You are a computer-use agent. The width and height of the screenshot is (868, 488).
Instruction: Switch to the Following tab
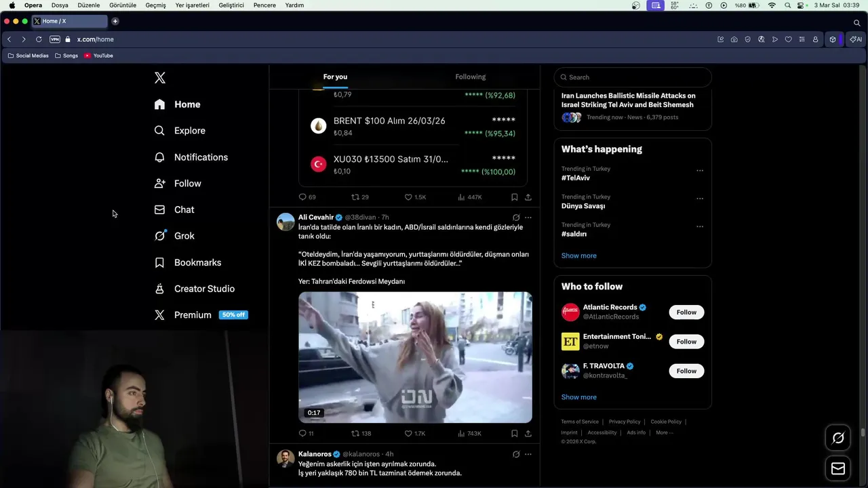pyautogui.click(x=471, y=77)
